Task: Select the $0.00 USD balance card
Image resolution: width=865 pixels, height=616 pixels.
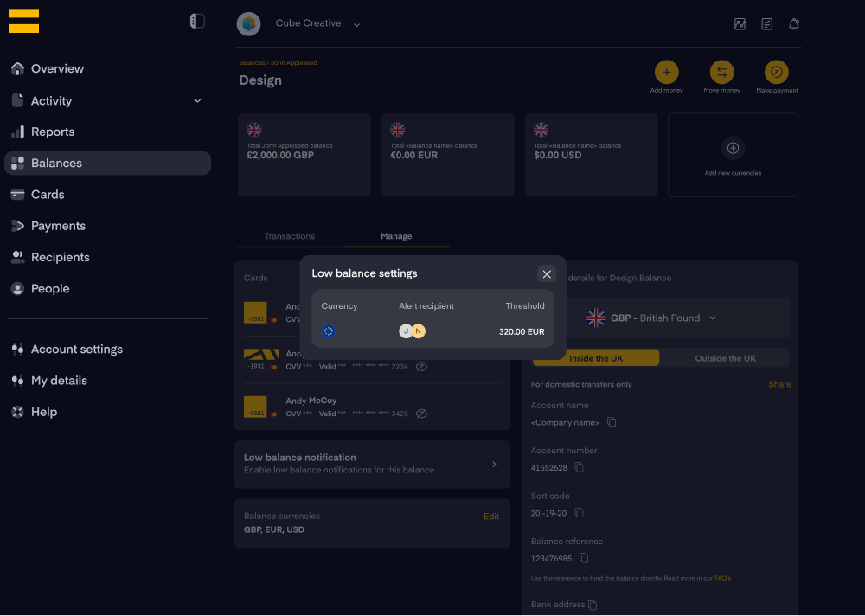Action: [x=591, y=155]
